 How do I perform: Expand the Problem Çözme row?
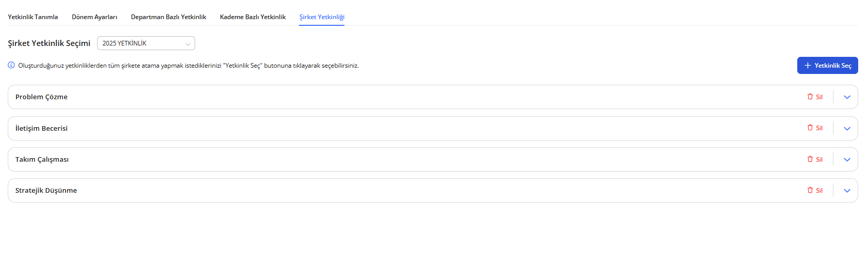pos(847,97)
